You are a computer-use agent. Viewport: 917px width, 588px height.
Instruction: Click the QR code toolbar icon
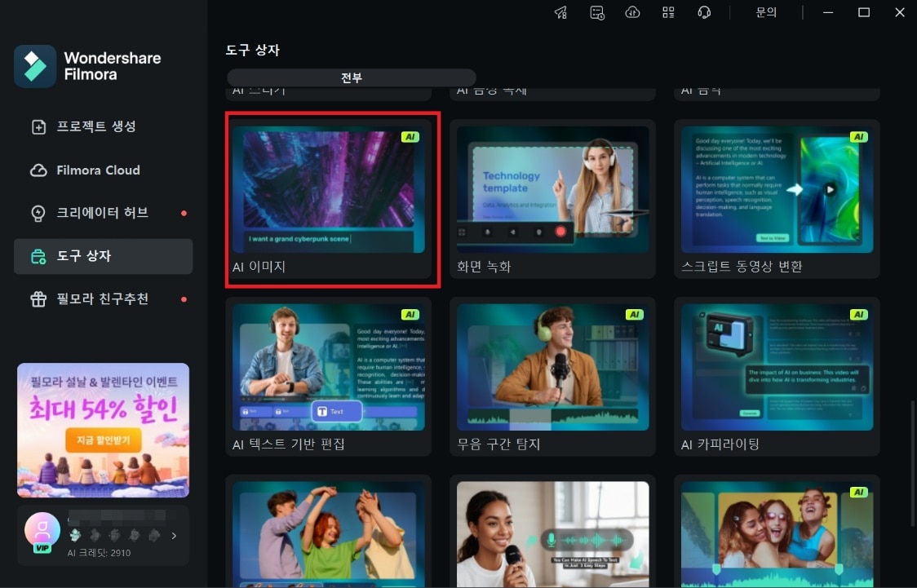tap(668, 12)
